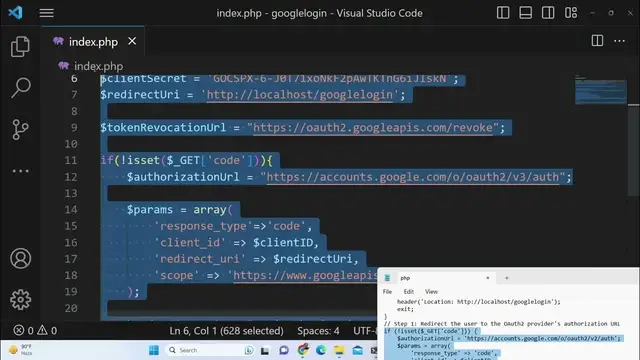The image size is (640, 360).
Task: Toggle the bottom panel layout icon
Action: (525, 13)
